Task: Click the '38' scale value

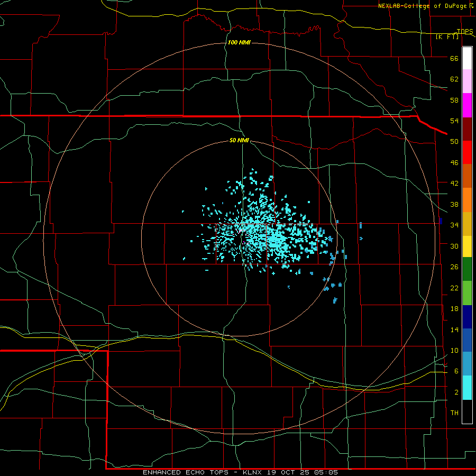Action: click(x=454, y=204)
